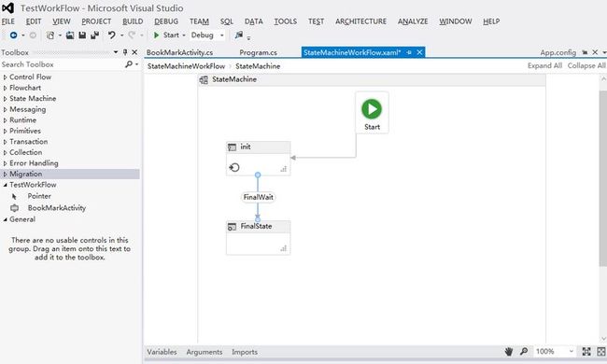
Task: Open the DEBUG menu
Action: (x=166, y=21)
